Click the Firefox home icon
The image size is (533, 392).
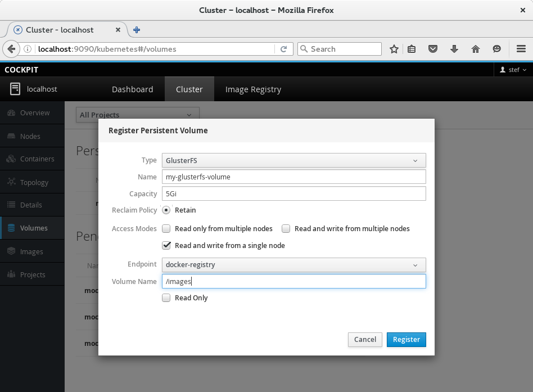[x=476, y=49]
